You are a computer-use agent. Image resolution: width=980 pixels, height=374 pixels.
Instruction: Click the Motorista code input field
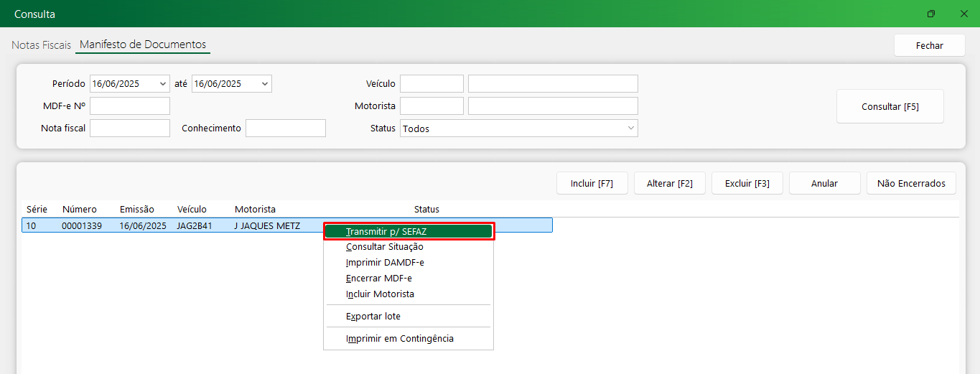431,106
